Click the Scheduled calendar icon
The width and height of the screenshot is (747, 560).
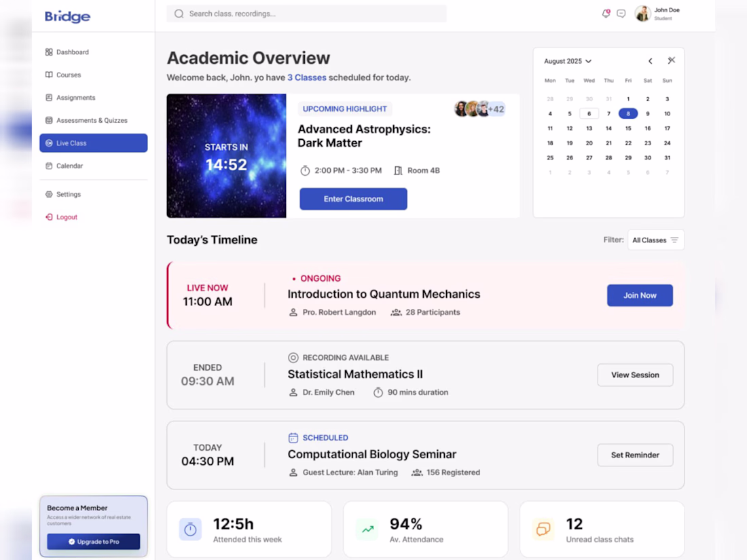tap(293, 438)
